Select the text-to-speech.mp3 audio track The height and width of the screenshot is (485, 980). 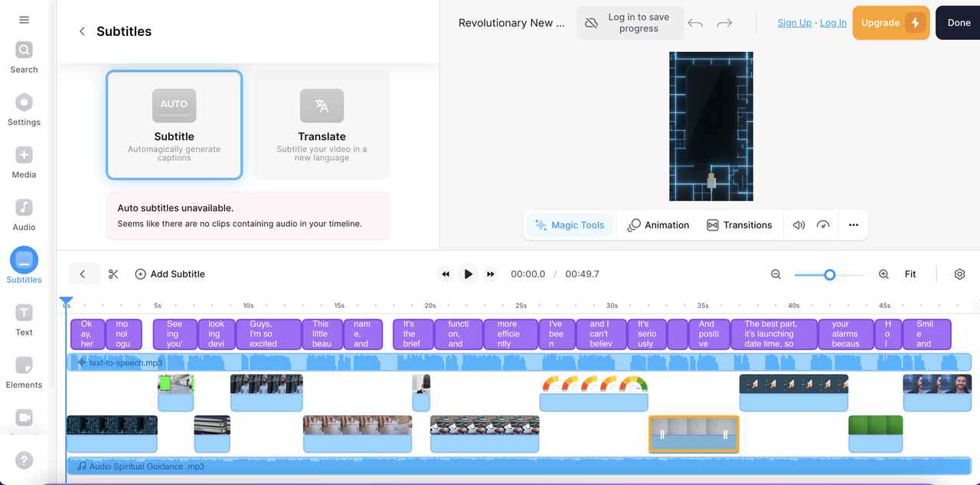point(519,362)
